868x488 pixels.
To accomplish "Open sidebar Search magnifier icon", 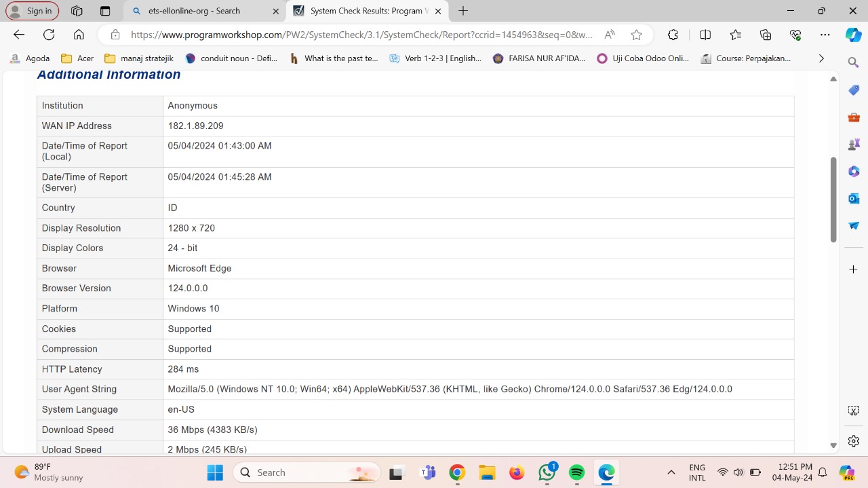I will [x=854, y=62].
